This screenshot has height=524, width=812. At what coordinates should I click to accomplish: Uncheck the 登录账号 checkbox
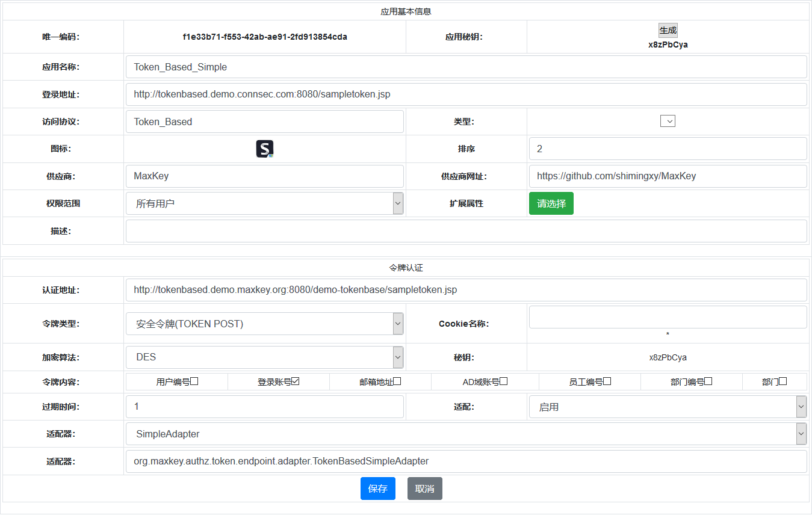click(x=296, y=381)
